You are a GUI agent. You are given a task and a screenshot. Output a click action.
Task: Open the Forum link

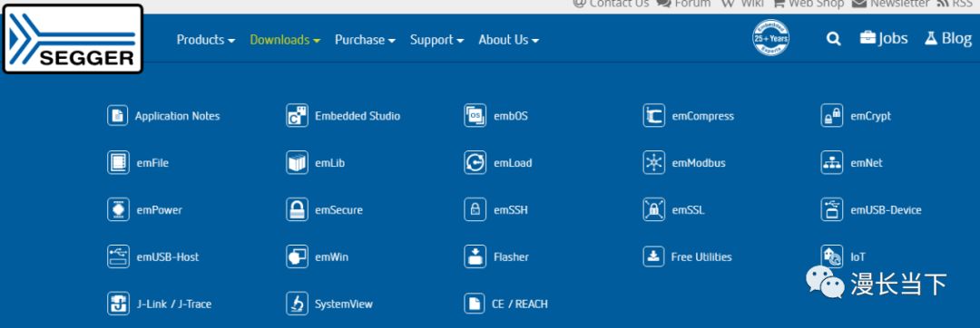683,4
